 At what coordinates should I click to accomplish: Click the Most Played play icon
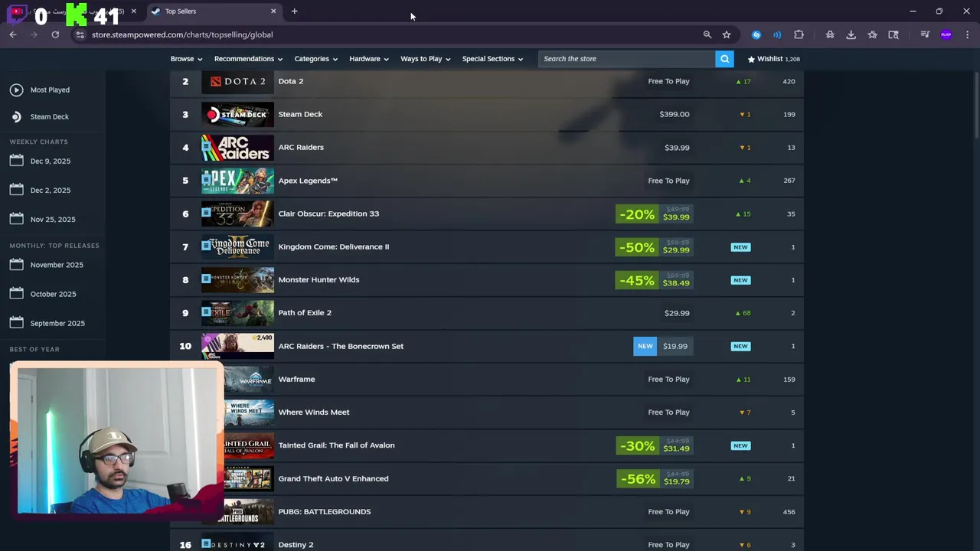coord(16,90)
